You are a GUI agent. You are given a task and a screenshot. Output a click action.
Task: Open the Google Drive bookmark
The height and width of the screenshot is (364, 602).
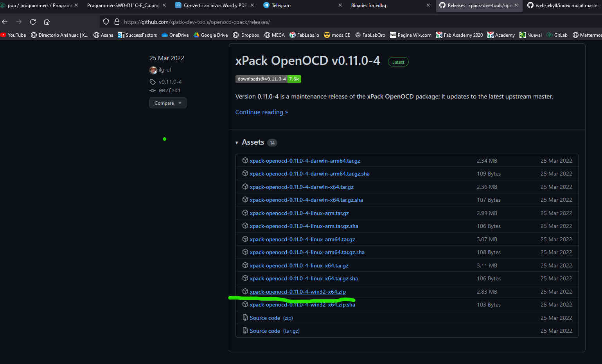pyautogui.click(x=210, y=35)
